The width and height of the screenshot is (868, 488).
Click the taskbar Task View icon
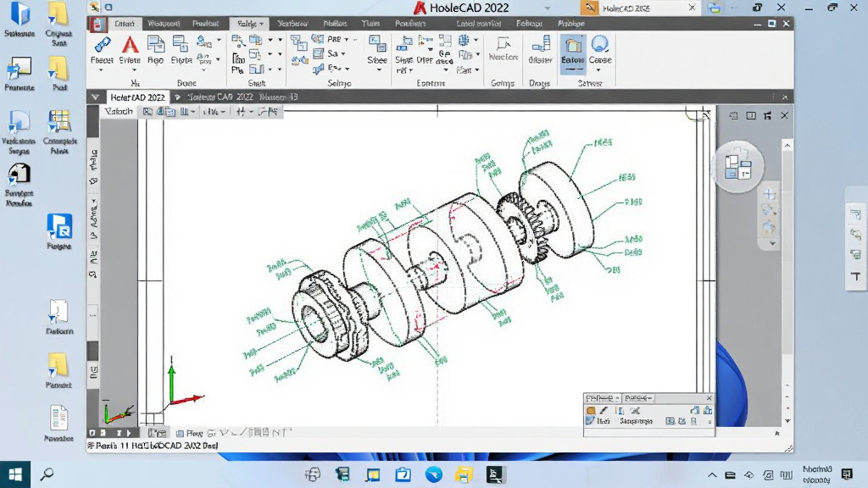point(313,474)
